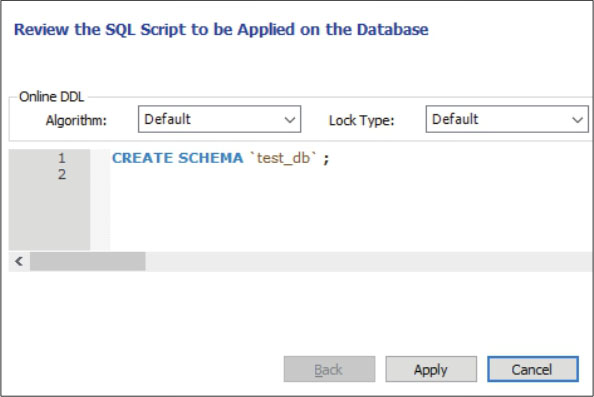Image resolution: width=594 pixels, height=397 pixels.
Task: Place cursor on the SCHEMA keyword
Action: click(210, 158)
